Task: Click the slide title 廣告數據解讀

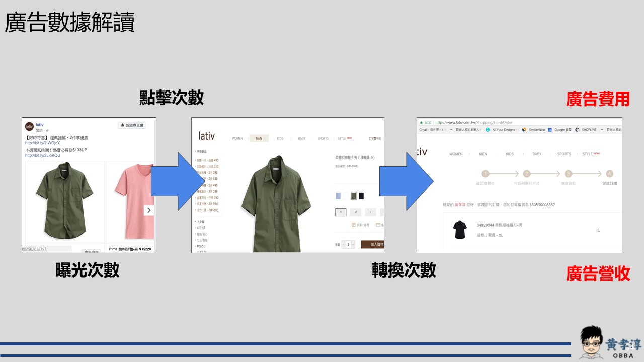Action: point(70,23)
